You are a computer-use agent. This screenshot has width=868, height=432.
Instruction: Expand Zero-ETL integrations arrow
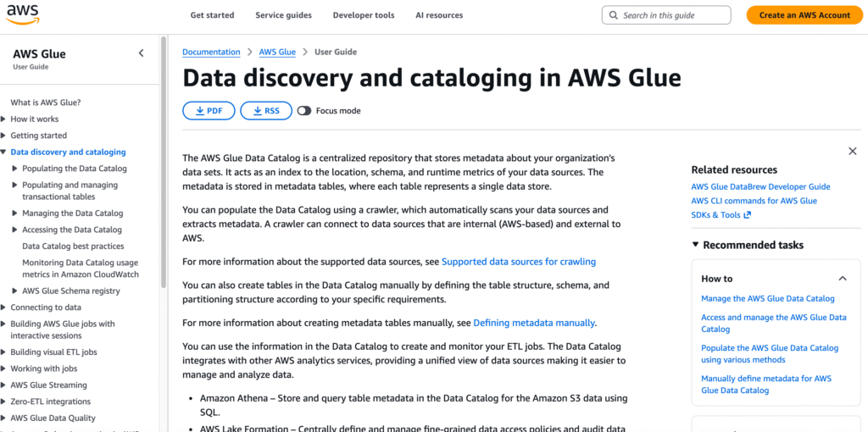click(4, 402)
